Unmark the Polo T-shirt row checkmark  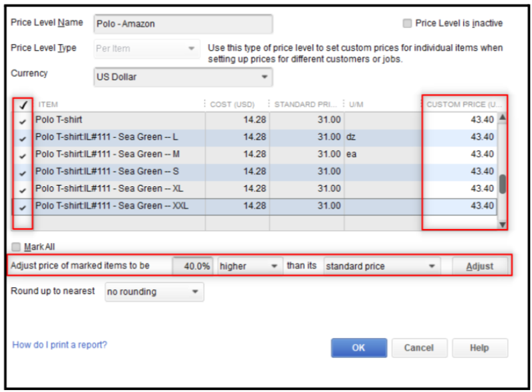pos(23,122)
